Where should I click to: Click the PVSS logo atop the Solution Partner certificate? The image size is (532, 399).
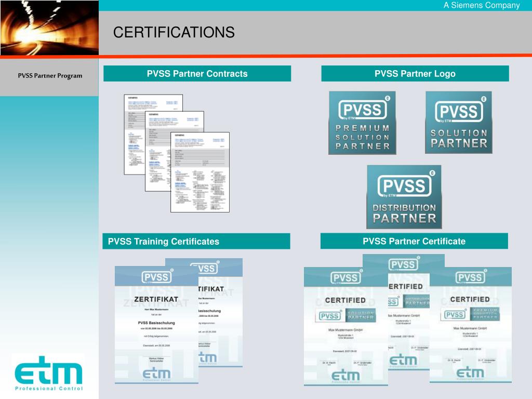tap(345, 278)
